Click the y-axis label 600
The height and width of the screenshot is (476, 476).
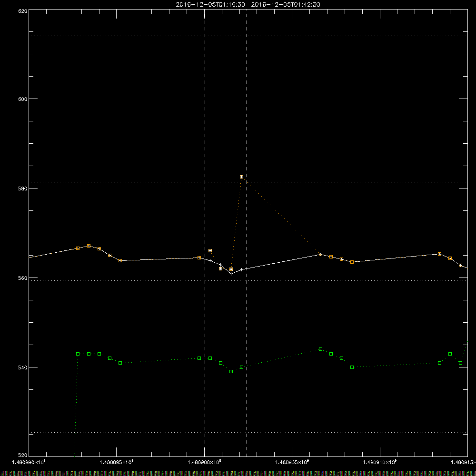tap(23, 99)
